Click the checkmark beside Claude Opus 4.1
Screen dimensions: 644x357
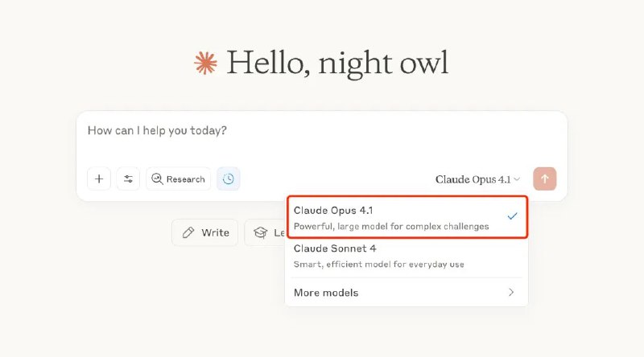pos(512,217)
